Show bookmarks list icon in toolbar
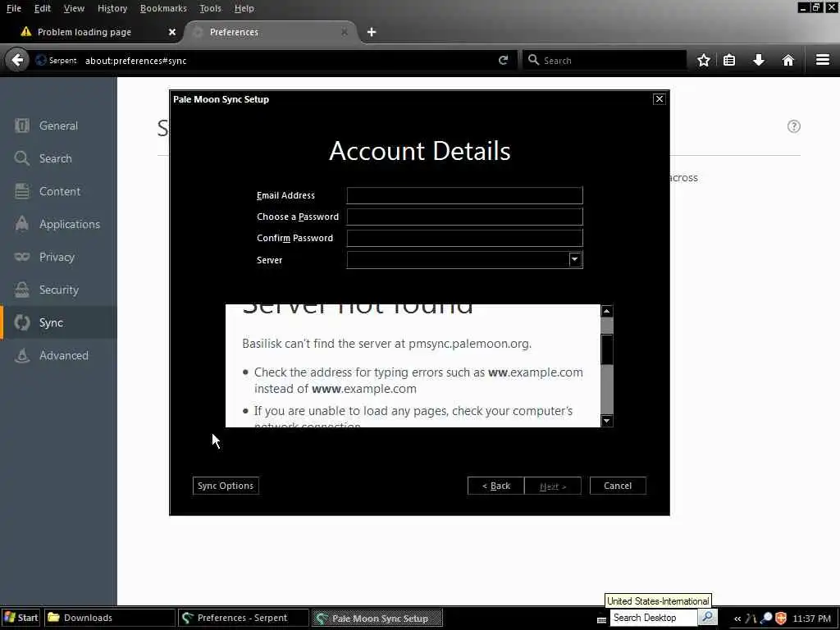840x630 pixels. tap(729, 60)
